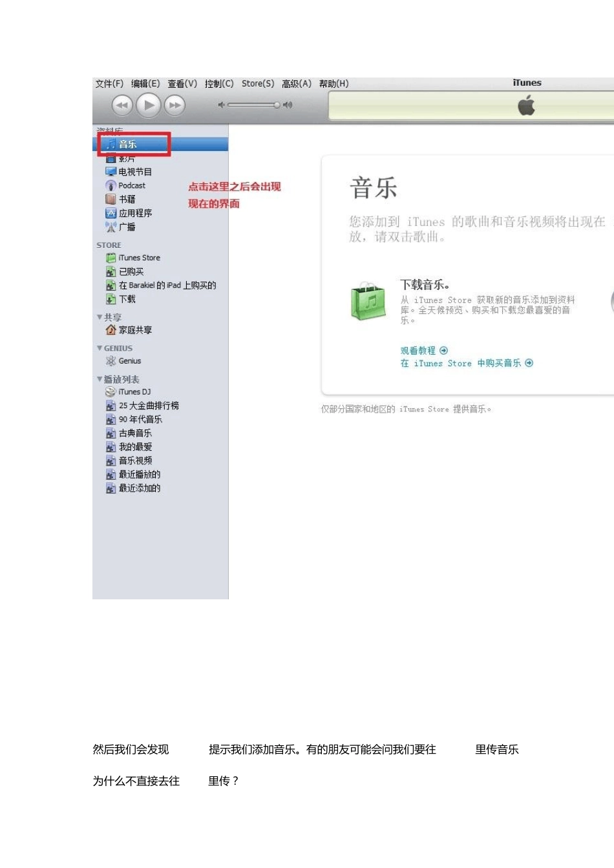Click the Next track fast-forward button
This screenshot has height=868, width=614.
tap(175, 105)
